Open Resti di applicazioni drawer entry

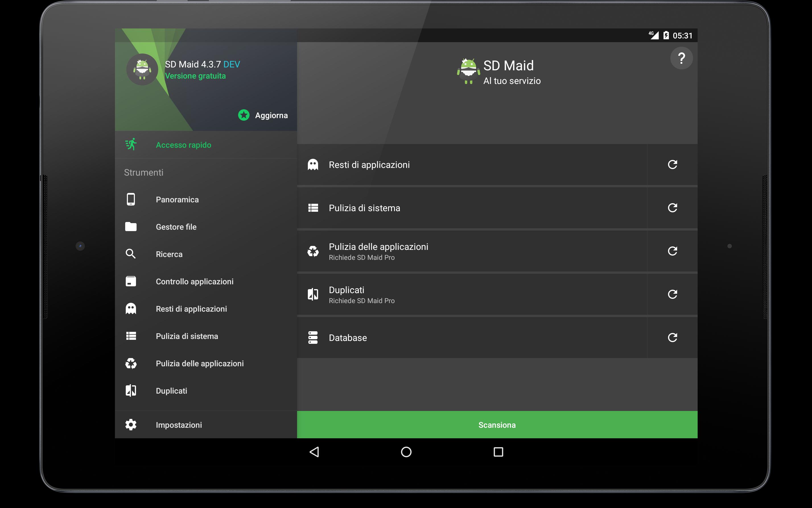(206, 309)
